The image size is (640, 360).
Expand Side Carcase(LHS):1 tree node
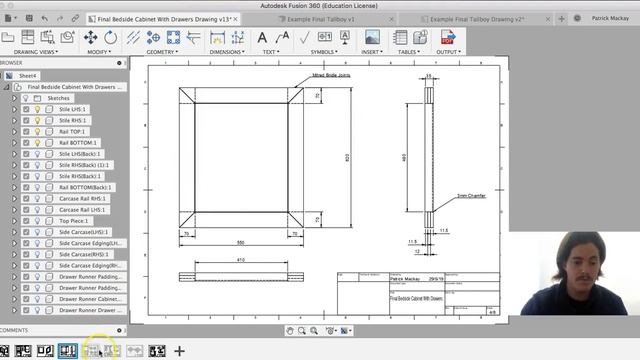coord(14,232)
